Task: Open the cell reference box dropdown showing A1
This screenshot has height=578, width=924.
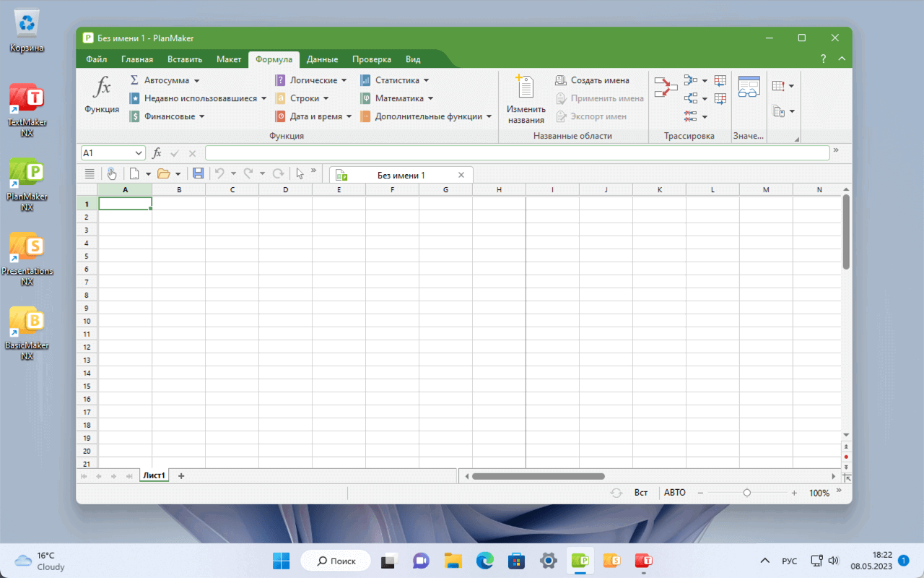Action: [139, 153]
